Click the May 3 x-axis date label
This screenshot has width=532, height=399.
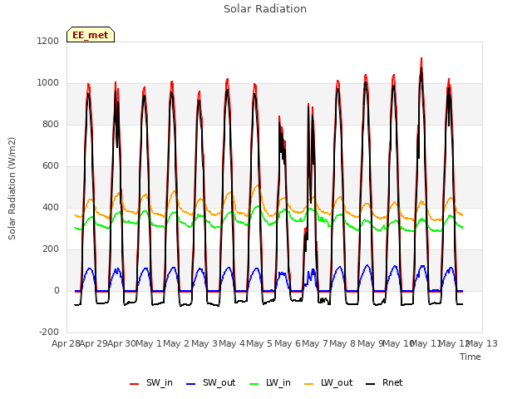point(204,343)
